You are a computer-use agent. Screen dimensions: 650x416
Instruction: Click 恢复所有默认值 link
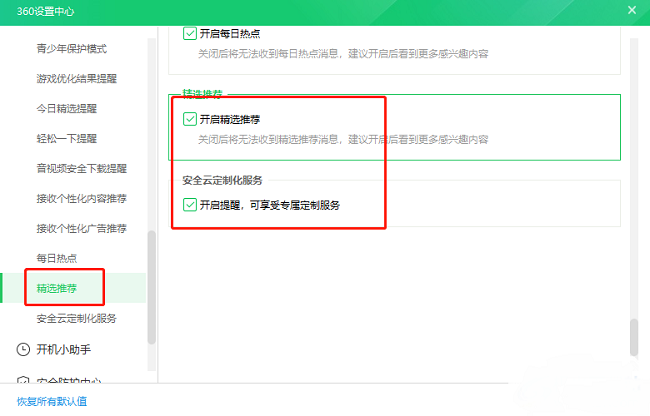(52, 401)
